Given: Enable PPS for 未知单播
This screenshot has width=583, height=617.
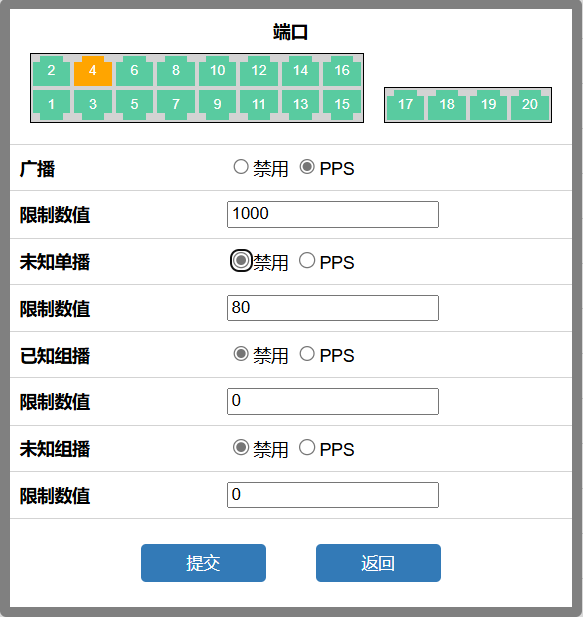Looking at the screenshot, I should tap(307, 260).
